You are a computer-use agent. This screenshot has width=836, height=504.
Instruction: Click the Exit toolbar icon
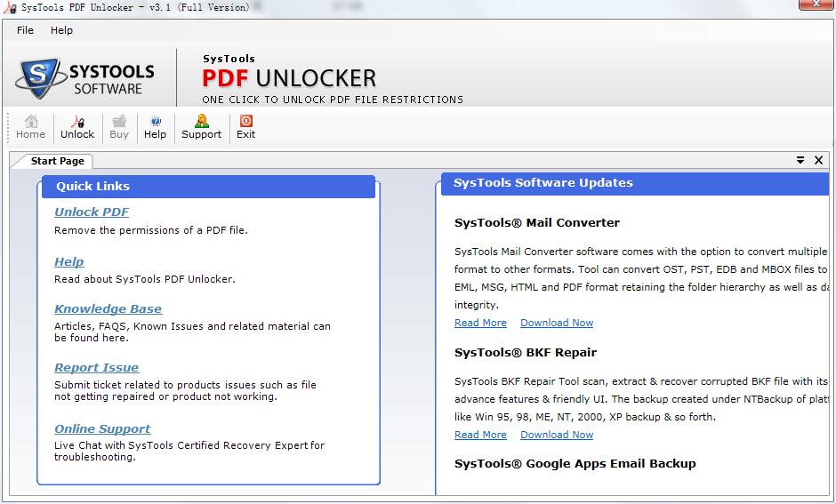click(245, 126)
